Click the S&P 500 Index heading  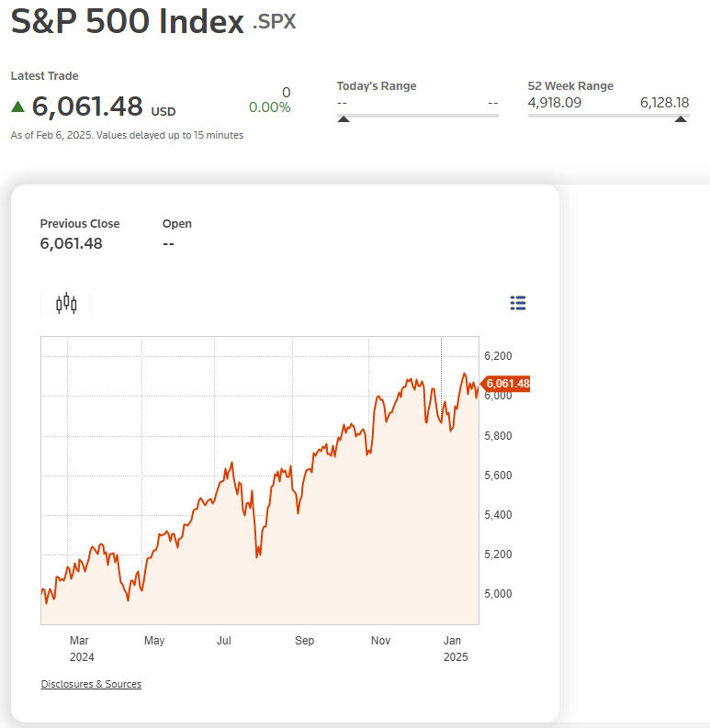click(x=127, y=22)
